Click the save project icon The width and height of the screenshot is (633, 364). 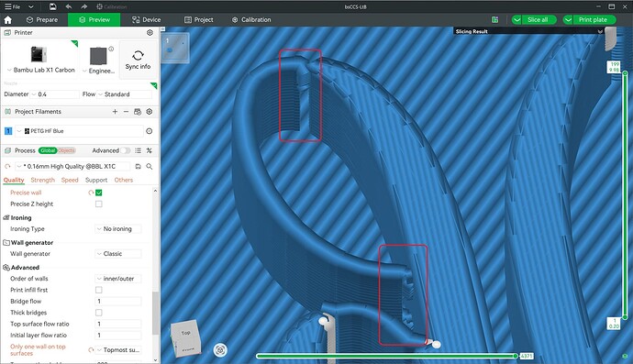(x=53, y=6)
